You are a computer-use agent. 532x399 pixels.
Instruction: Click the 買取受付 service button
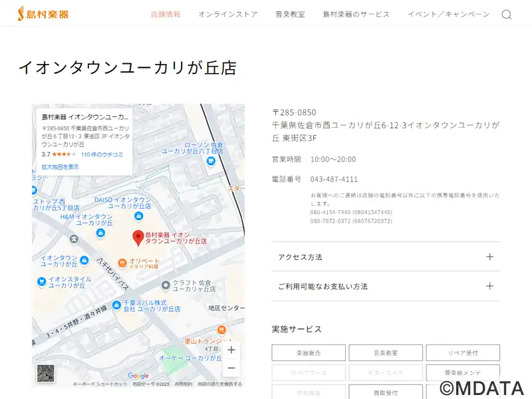(x=386, y=392)
